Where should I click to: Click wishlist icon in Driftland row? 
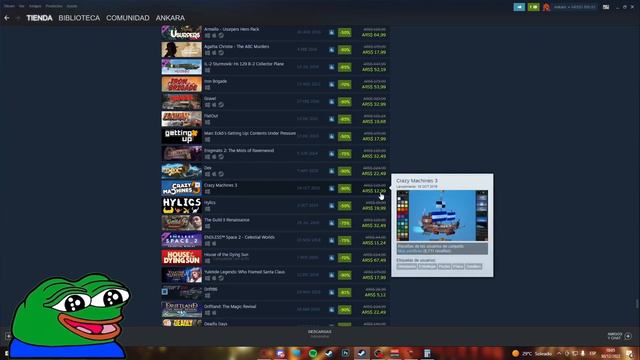331,310
